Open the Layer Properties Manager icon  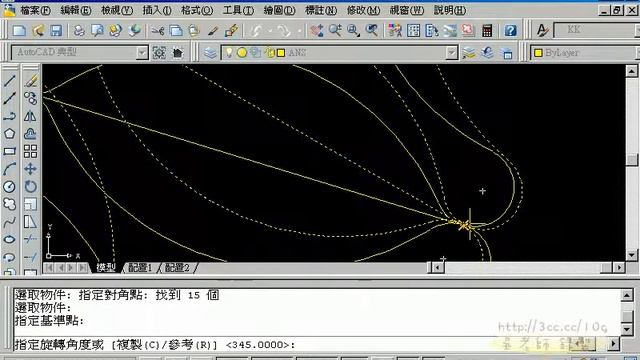210,53
